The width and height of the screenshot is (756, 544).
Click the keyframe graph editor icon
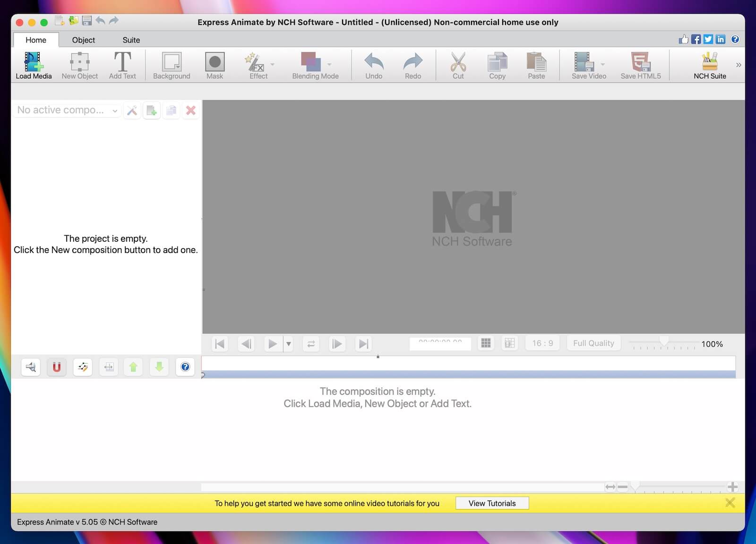click(x=83, y=367)
